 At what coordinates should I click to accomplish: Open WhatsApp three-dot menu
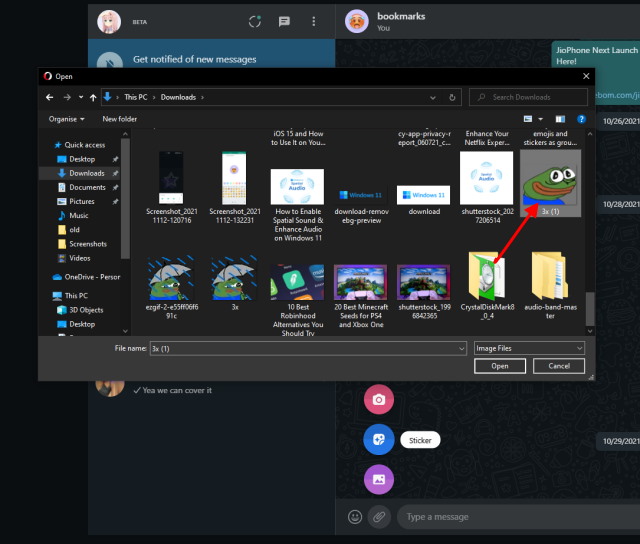point(314,21)
